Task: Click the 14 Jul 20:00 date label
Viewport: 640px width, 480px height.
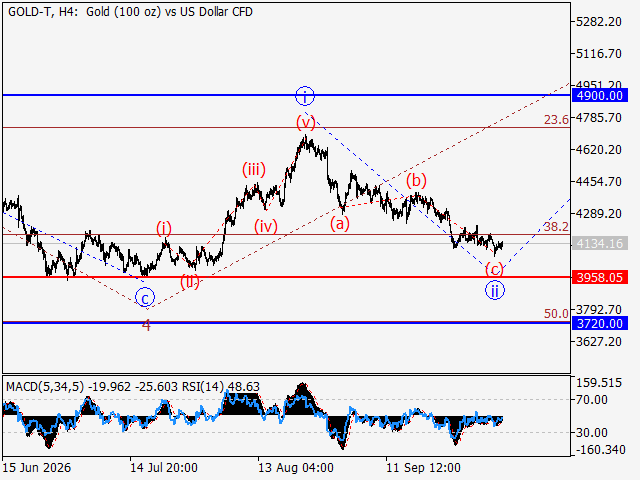Action: (164, 467)
